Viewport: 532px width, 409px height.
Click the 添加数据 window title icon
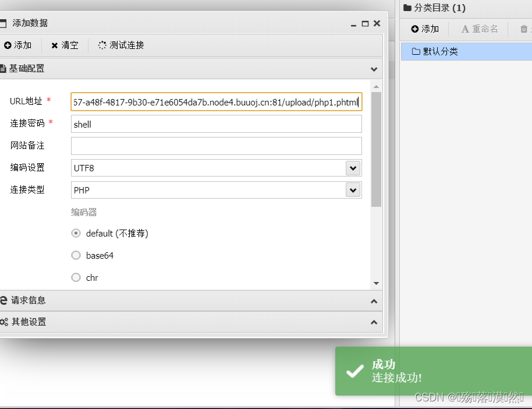pyautogui.click(x=3, y=23)
